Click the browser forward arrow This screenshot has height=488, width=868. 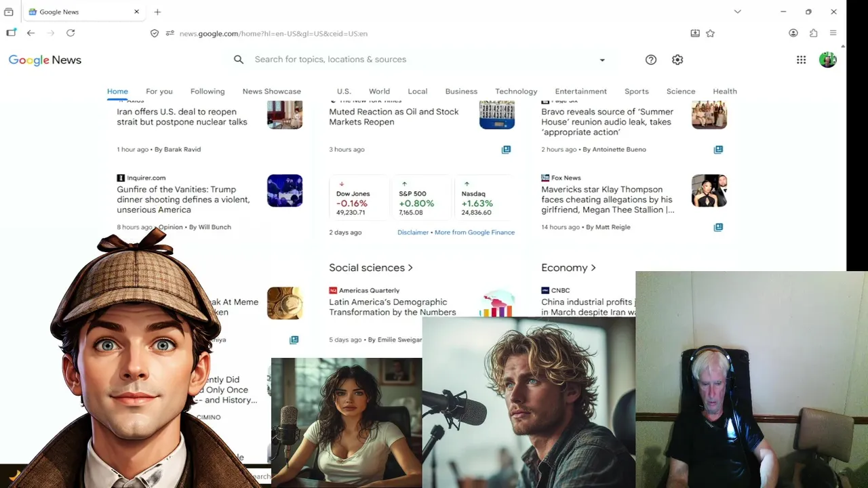tap(51, 33)
